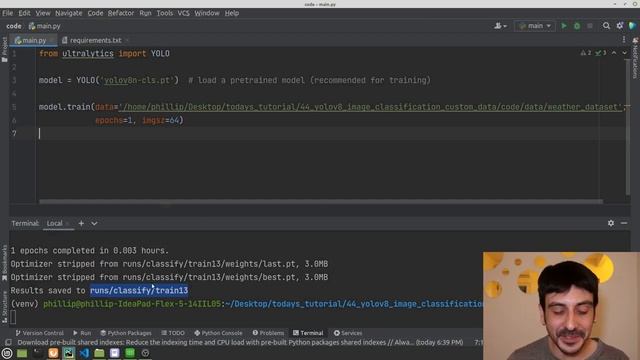
Task: Click the grey Stop square in the toolbar
Action: pos(590,26)
